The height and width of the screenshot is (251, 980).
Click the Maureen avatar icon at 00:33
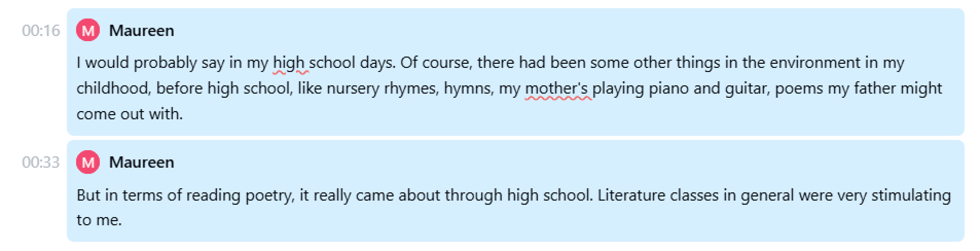(x=88, y=162)
